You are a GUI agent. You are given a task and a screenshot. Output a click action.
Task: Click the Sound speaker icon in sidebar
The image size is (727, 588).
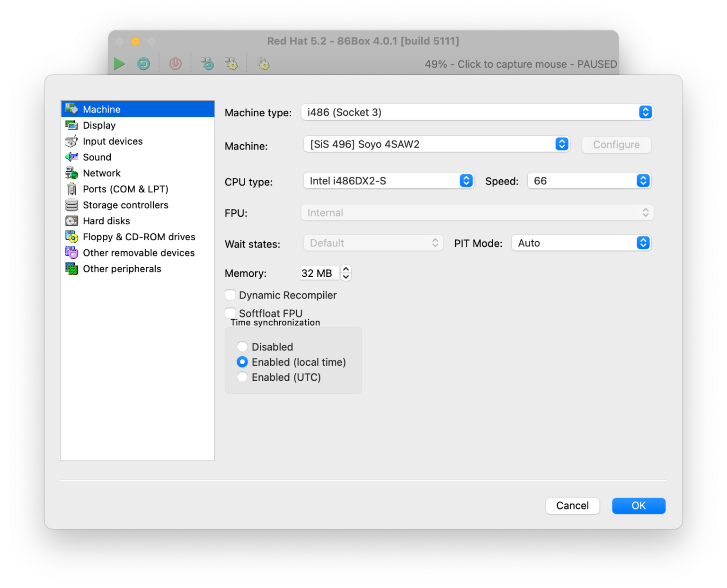tap(71, 157)
